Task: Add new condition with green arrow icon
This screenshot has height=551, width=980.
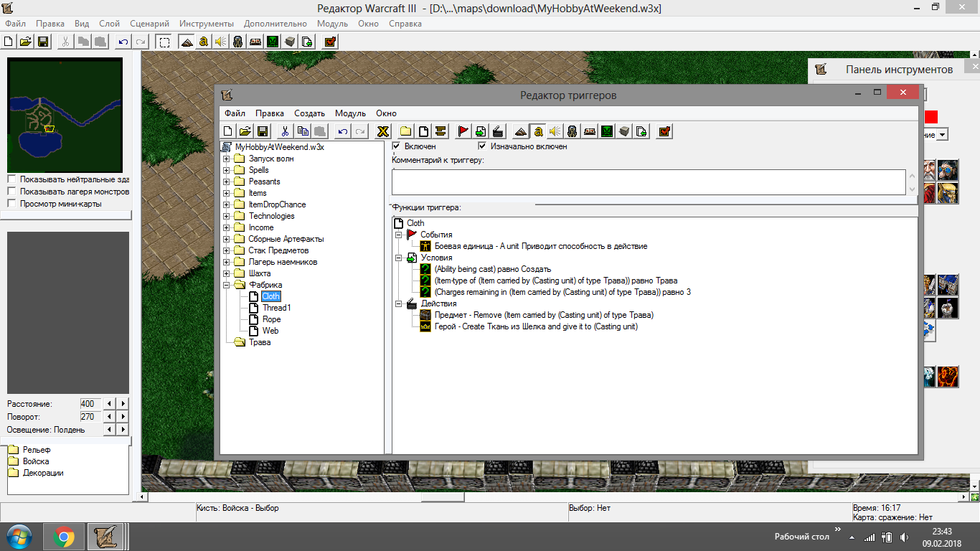Action: pos(481,131)
